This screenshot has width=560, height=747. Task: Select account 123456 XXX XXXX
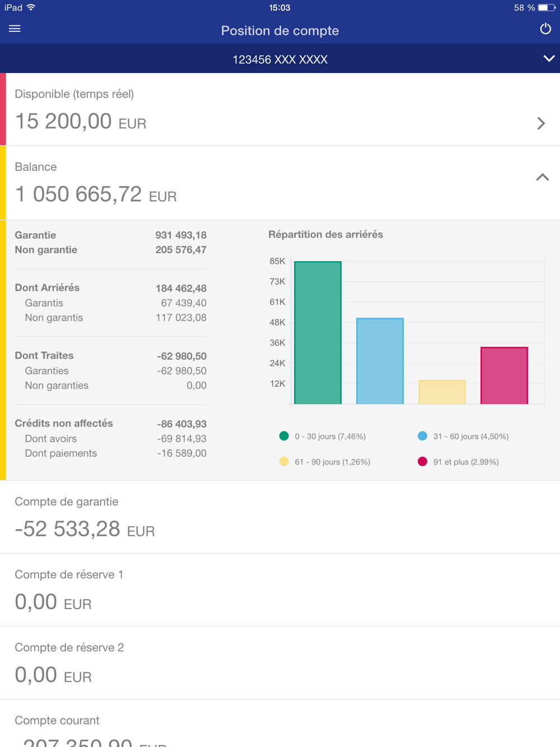[279, 59]
